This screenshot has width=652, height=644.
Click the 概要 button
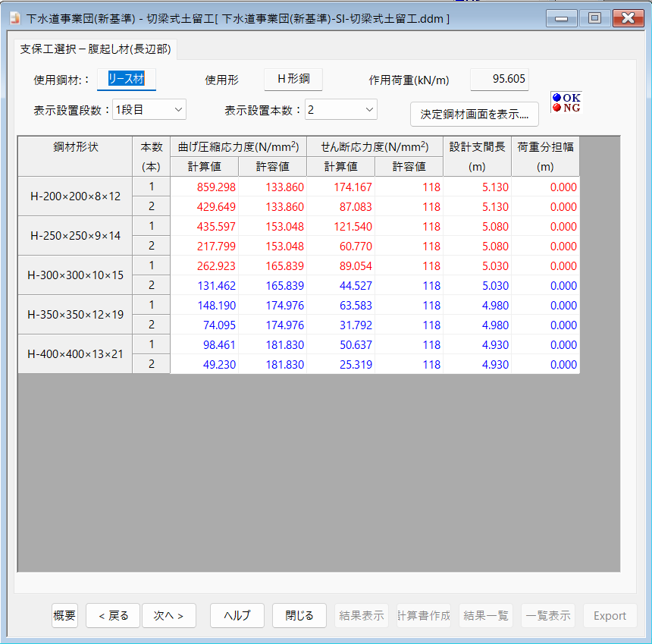(65, 615)
